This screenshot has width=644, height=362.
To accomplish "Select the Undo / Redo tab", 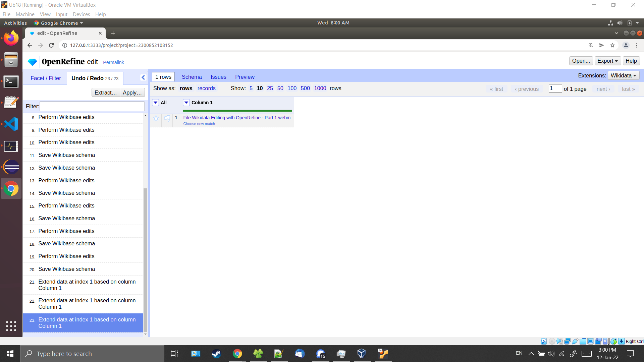I will pyautogui.click(x=95, y=78).
